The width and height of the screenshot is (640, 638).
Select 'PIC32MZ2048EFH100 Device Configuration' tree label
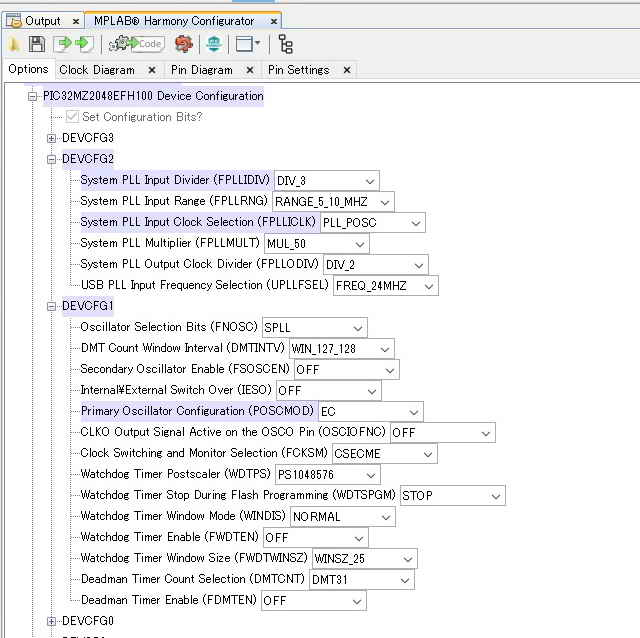click(153, 96)
